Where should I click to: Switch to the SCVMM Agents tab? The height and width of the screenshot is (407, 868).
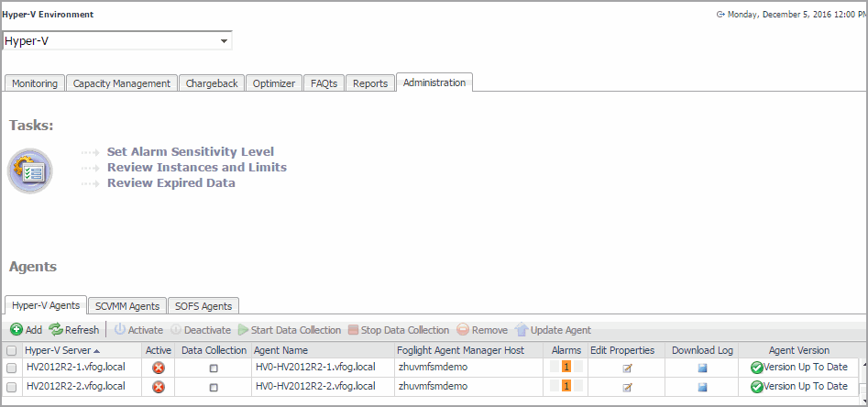coord(127,305)
